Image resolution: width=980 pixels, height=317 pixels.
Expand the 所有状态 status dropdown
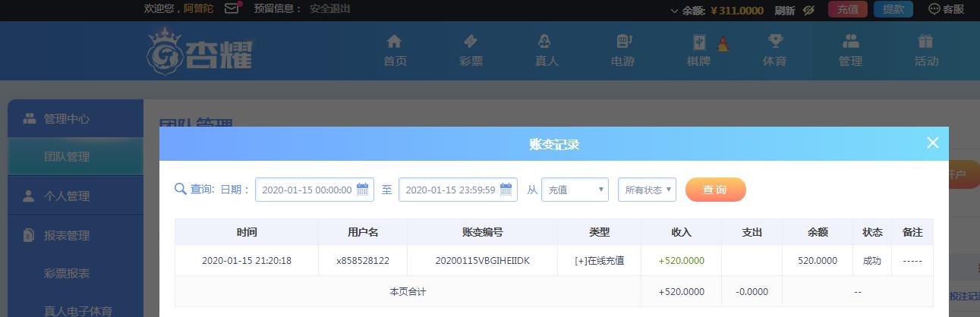click(x=647, y=190)
